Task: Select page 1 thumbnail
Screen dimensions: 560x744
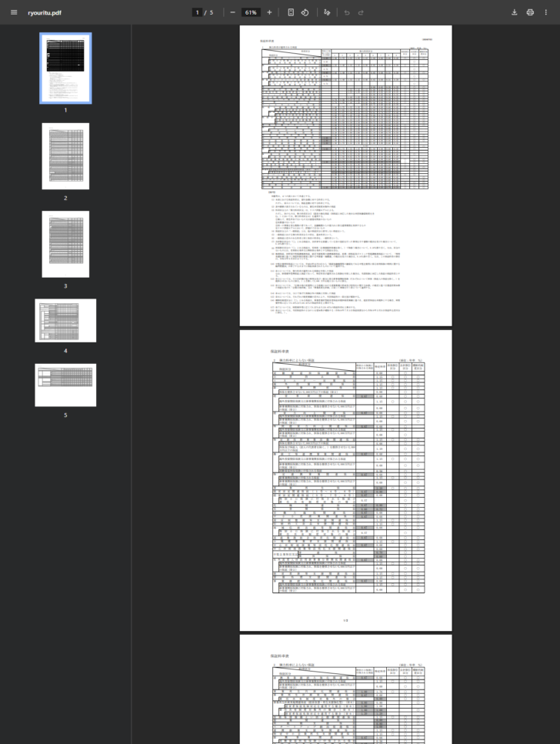Action: (65, 68)
